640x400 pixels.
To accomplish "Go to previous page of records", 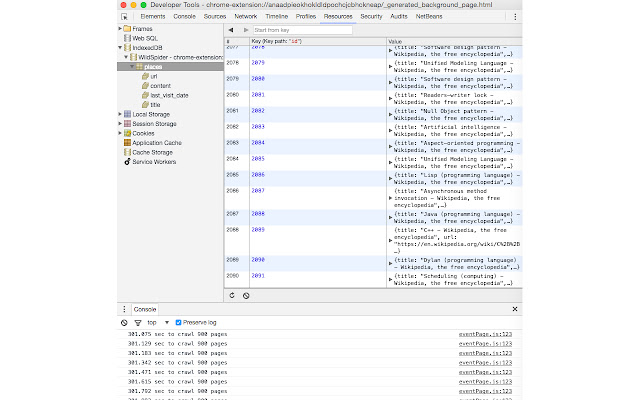I will click(x=232, y=30).
